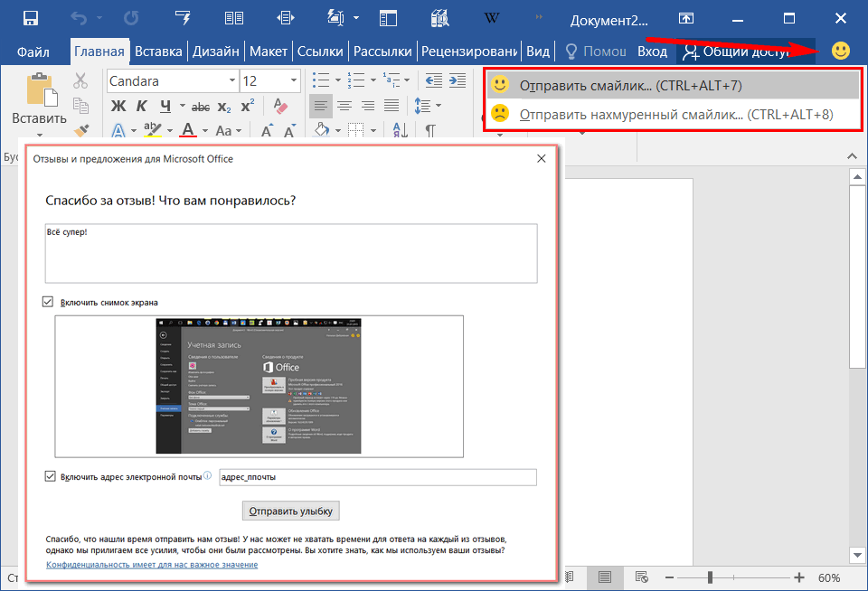Select the Format Painter brush
This screenshot has height=591, width=868.
(80, 130)
